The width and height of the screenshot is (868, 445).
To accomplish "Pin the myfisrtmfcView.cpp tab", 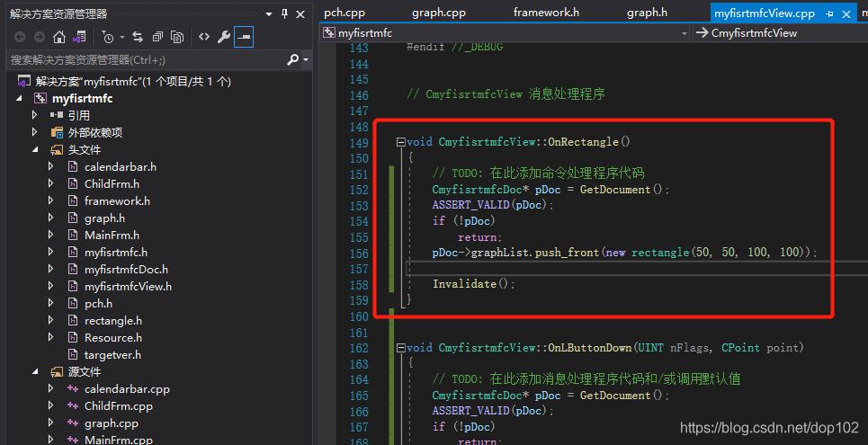I will (829, 13).
